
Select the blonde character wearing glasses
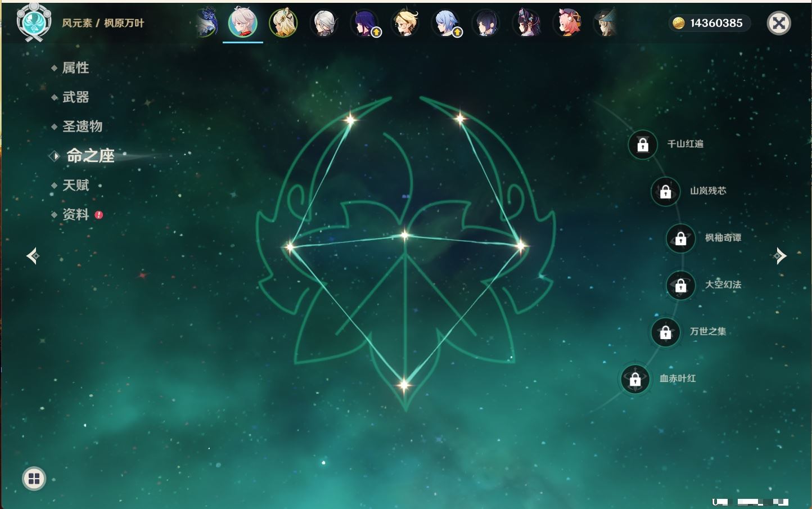point(405,23)
